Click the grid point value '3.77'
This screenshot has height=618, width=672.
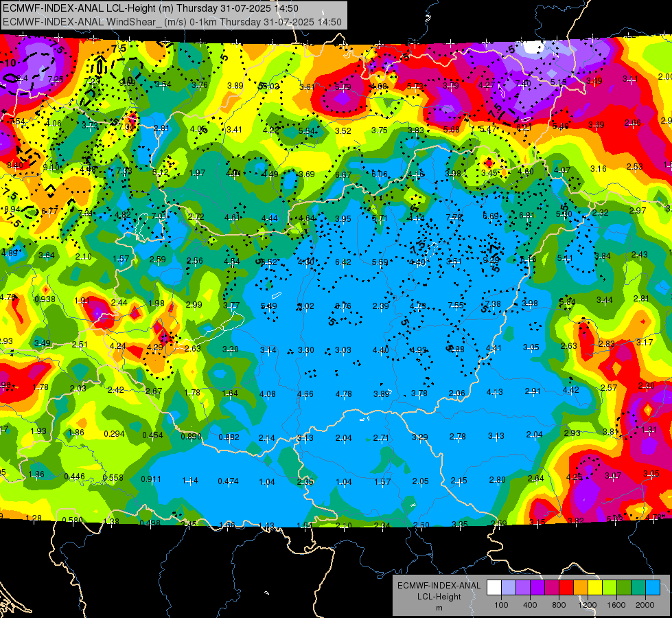coord(231,306)
